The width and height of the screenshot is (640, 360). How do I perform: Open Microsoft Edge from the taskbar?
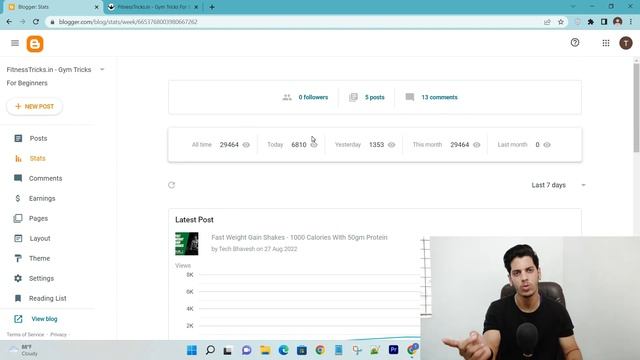click(284, 350)
